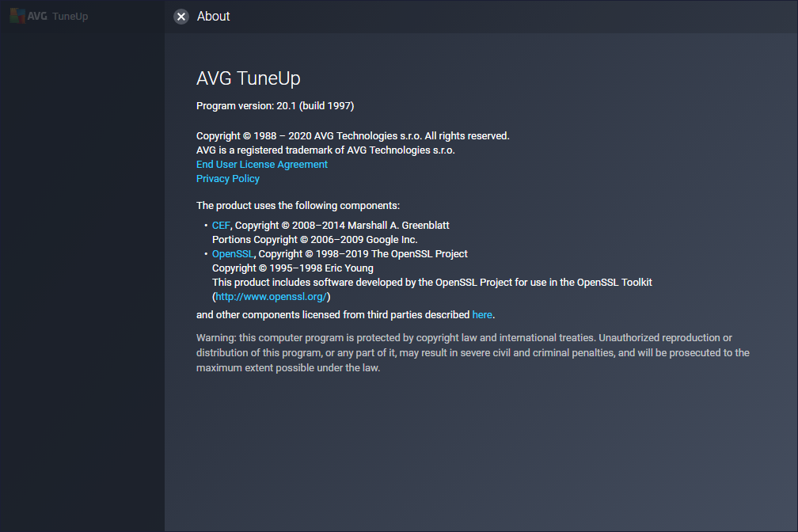Follow the CEF component link
Viewport: 798px width, 532px height.
pos(221,225)
